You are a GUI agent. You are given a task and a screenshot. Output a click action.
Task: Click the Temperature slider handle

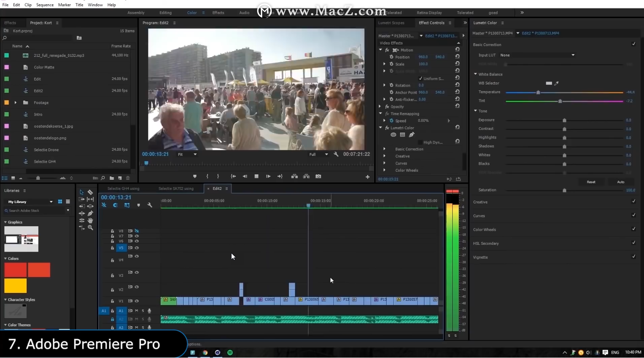[538, 92]
